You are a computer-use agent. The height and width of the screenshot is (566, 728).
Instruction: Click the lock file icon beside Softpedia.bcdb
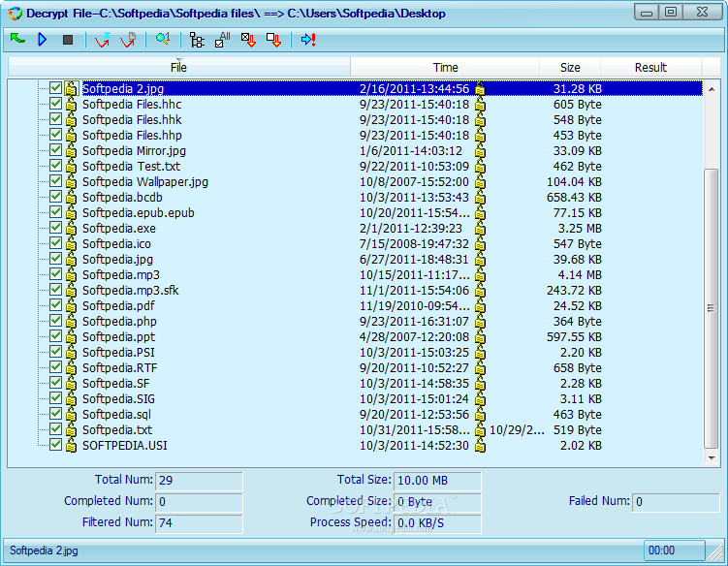point(71,197)
